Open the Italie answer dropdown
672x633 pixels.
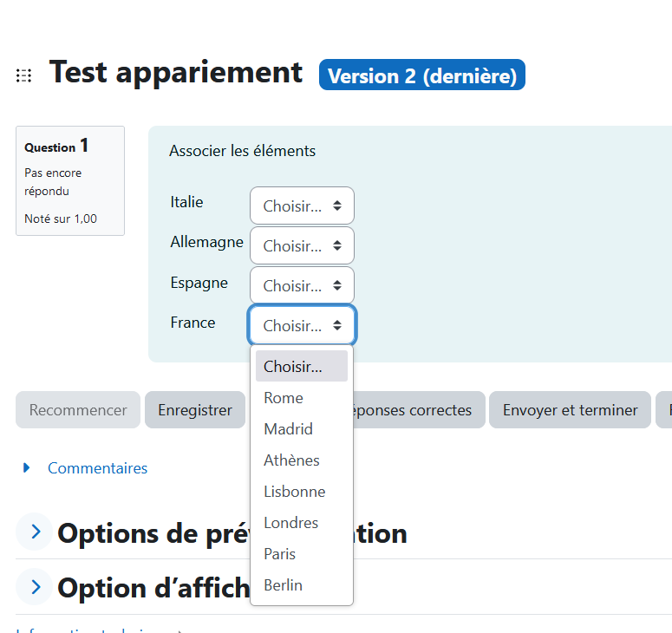click(x=302, y=206)
